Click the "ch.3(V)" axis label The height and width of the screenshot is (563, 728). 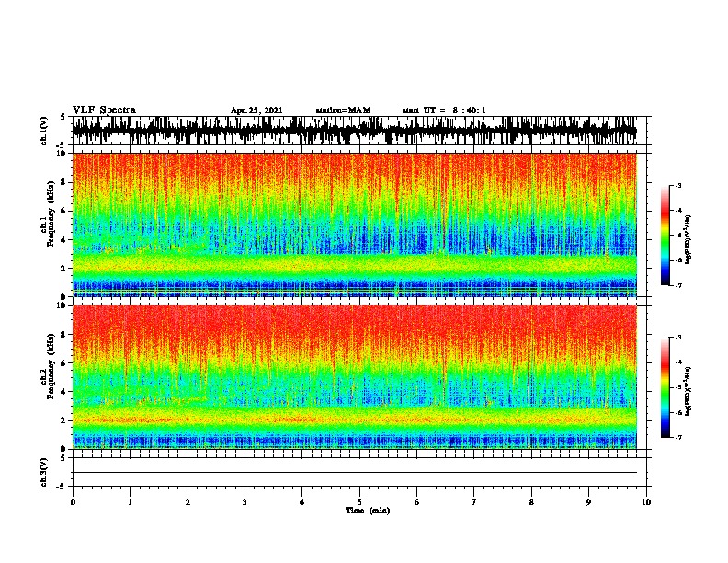tap(43, 472)
